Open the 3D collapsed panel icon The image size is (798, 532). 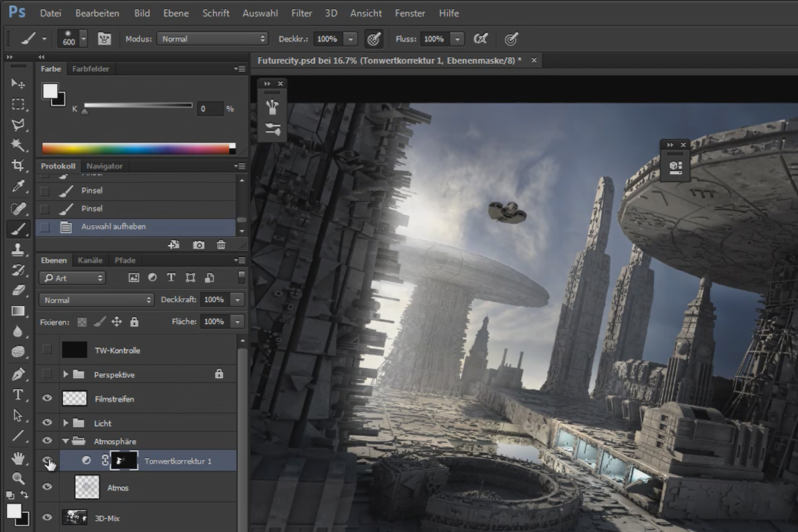click(675, 166)
